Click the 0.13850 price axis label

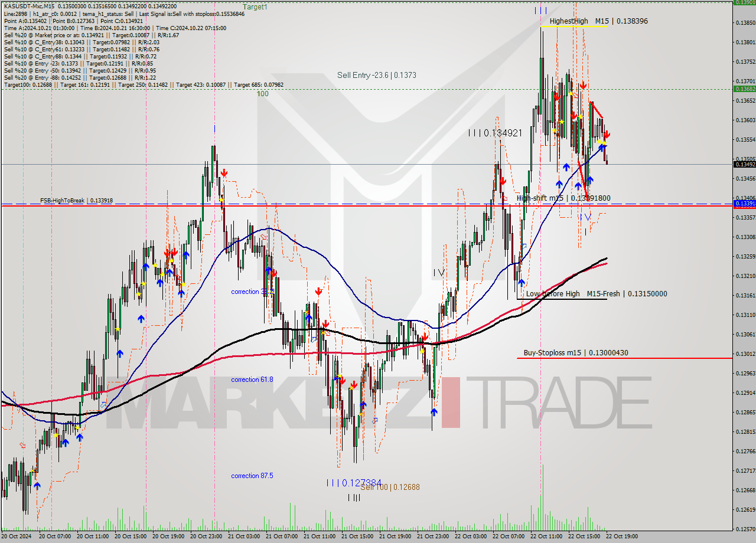click(x=745, y=23)
